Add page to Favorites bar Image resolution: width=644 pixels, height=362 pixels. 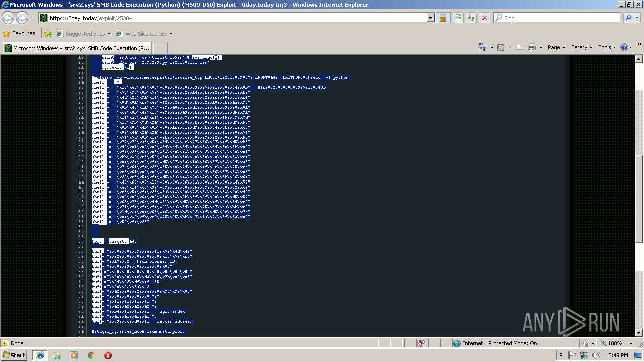pyautogui.click(x=48, y=34)
